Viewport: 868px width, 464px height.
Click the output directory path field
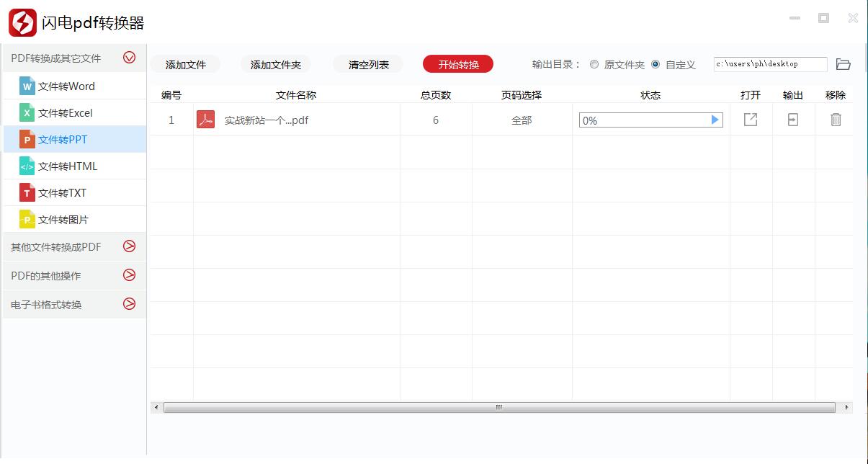[x=770, y=63]
